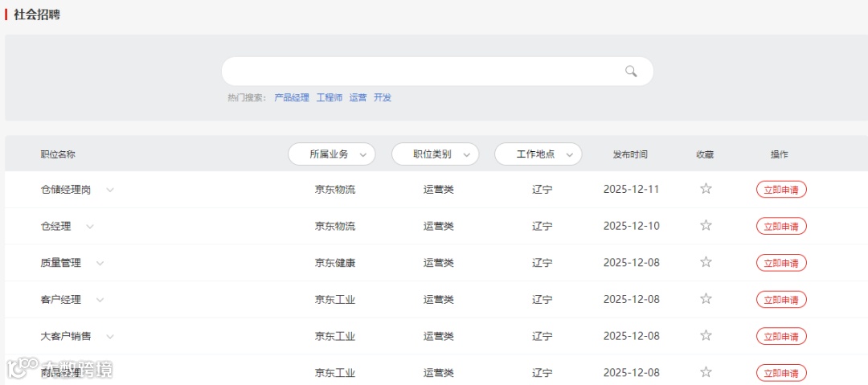Expand the 大客户销售 job details chevron
Image resolution: width=868 pixels, height=385 pixels.
tap(110, 336)
